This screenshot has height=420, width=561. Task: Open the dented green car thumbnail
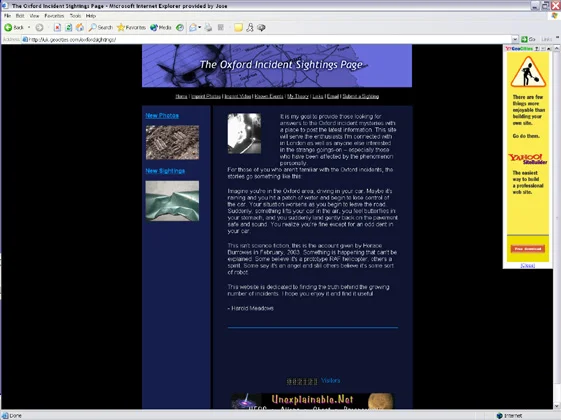172,201
